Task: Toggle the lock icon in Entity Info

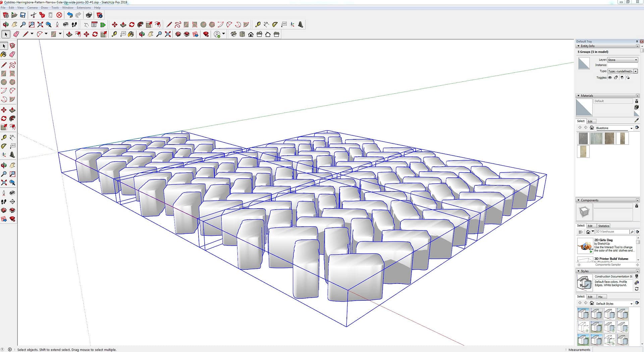Action: pos(616,78)
